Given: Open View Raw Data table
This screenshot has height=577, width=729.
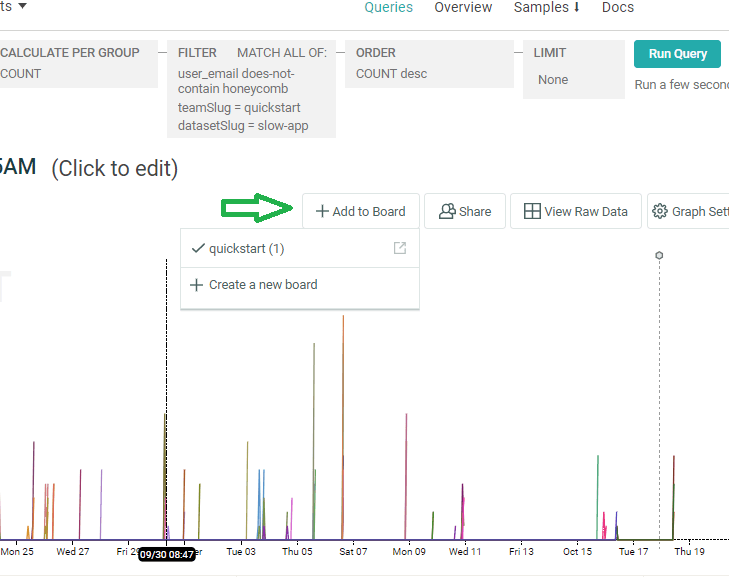Looking at the screenshot, I should coord(575,211).
